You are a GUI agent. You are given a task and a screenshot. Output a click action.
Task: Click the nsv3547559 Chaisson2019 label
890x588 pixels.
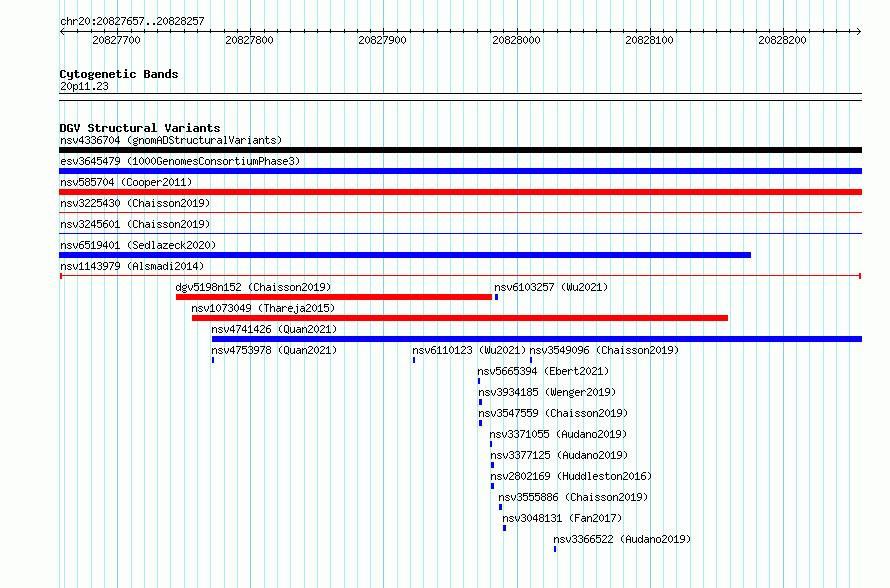[553, 413]
